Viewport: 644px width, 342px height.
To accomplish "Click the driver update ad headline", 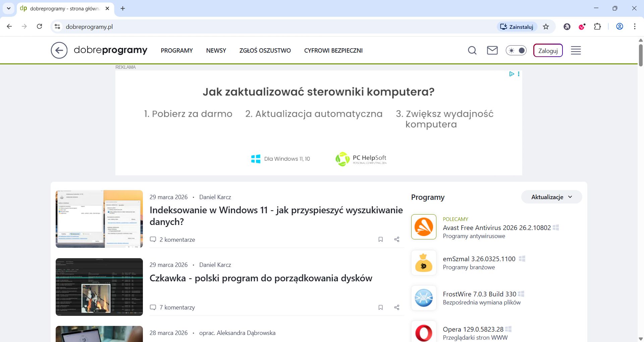I will 318,92.
